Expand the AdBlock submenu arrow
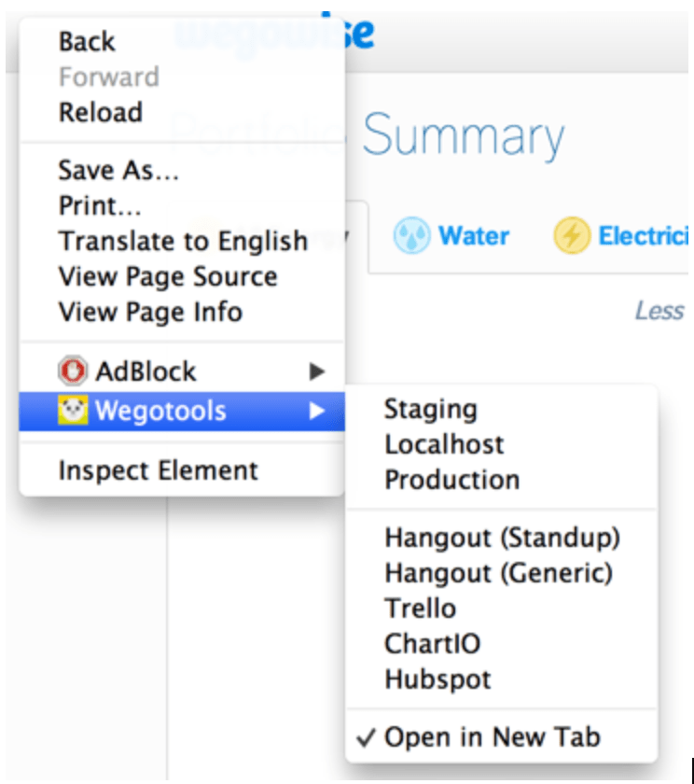 [318, 371]
